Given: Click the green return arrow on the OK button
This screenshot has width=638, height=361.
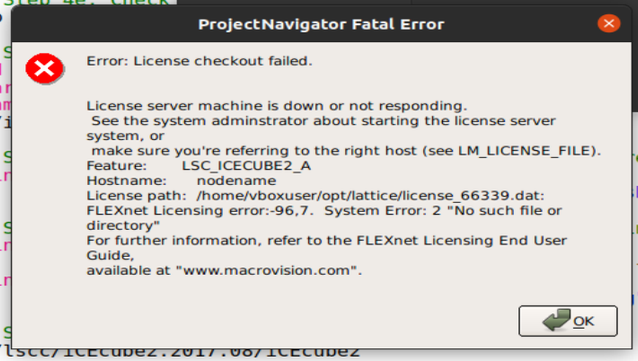Looking at the screenshot, I should coord(556,319).
